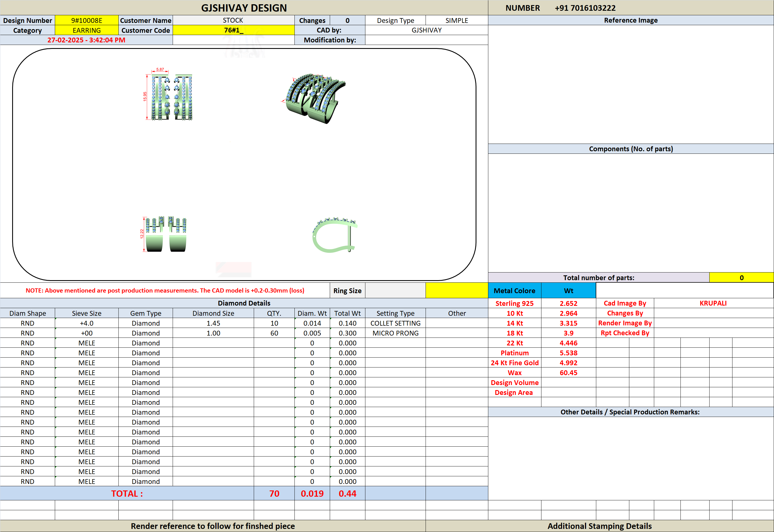Select customer name value STOCK
The width and height of the screenshot is (774, 532).
point(233,20)
